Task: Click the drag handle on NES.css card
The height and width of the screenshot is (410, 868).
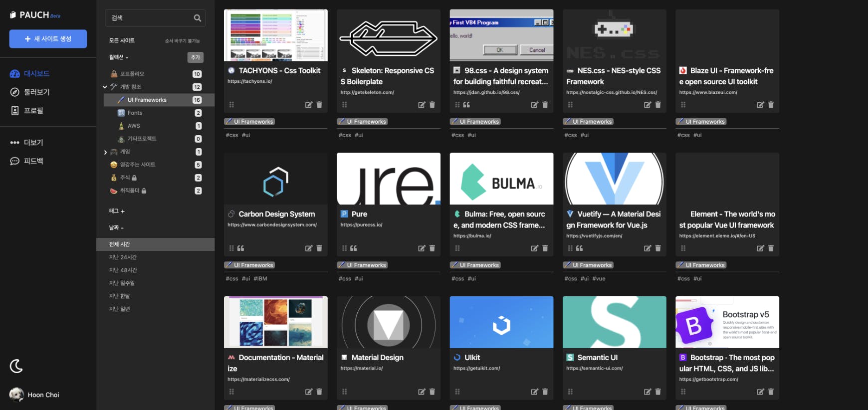Action: (x=570, y=105)
